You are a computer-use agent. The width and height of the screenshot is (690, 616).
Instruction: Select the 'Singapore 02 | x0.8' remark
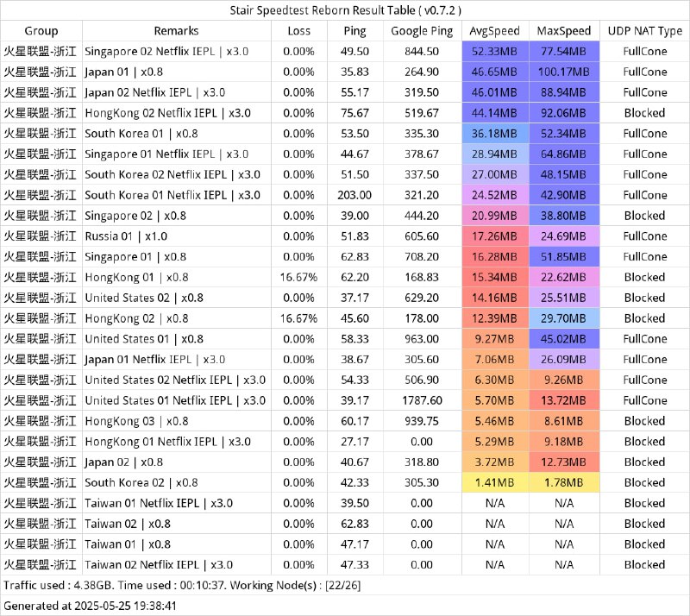(x=135, y=216)
